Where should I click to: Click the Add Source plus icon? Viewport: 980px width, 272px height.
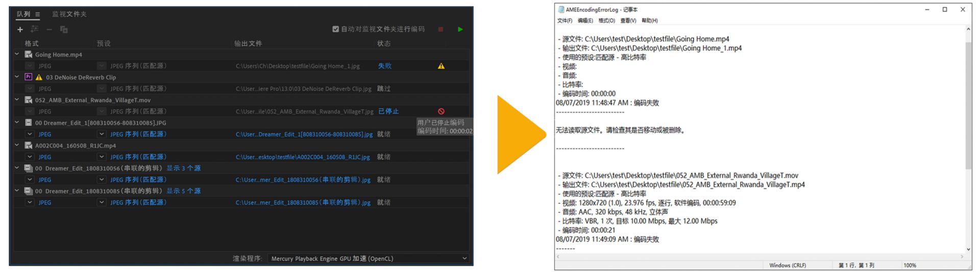coord(20,30)
